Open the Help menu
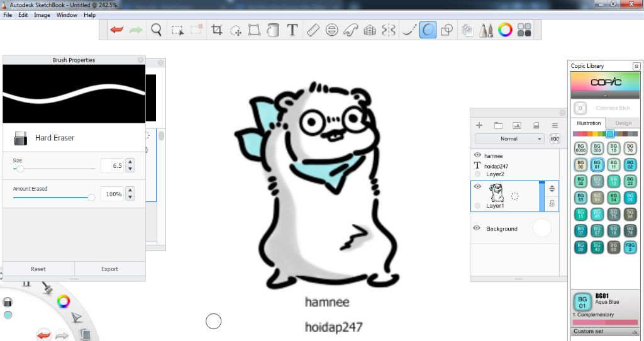644x341 pixels. pos(89,15)
